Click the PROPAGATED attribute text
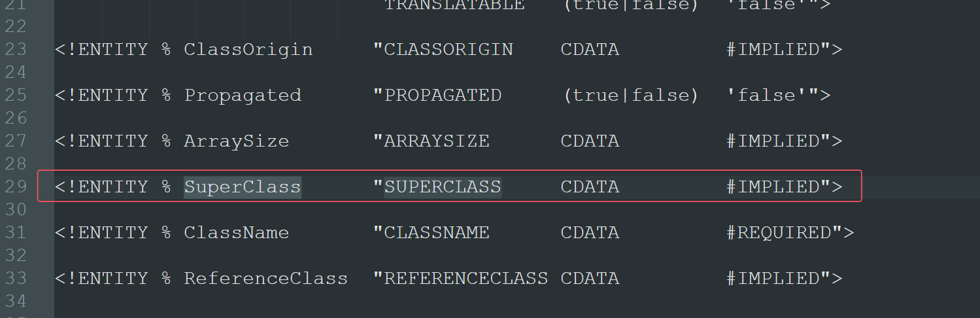Screen dimensions: 980x318 pos(443,96)
